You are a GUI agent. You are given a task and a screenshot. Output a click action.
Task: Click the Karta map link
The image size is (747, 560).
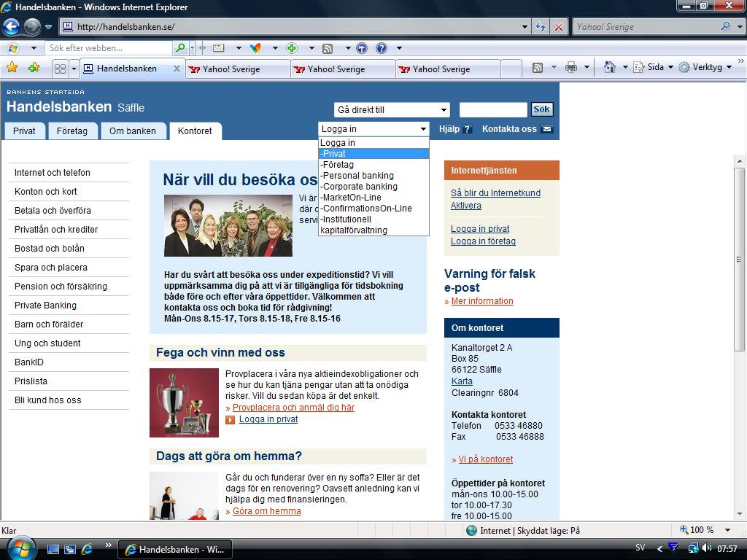click(x=462, y=381)
